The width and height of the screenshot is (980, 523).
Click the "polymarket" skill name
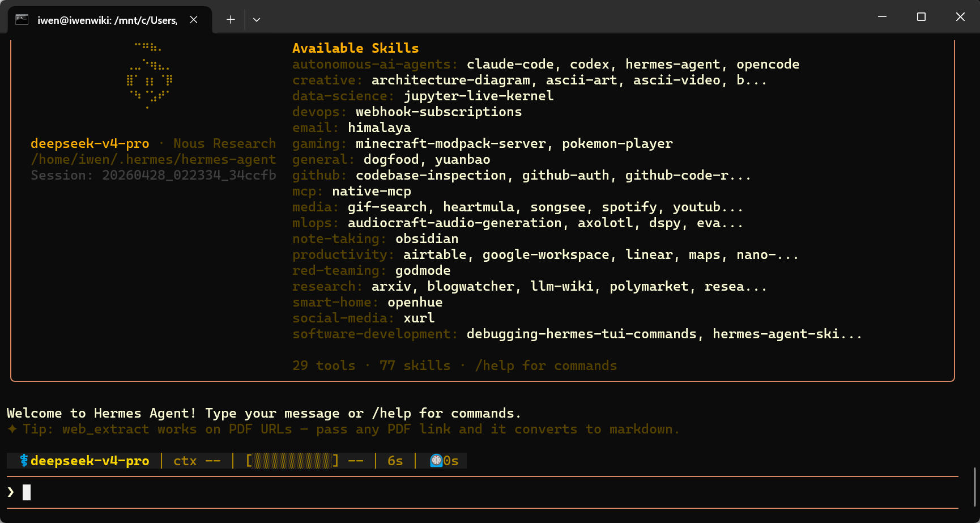(649, 286)
